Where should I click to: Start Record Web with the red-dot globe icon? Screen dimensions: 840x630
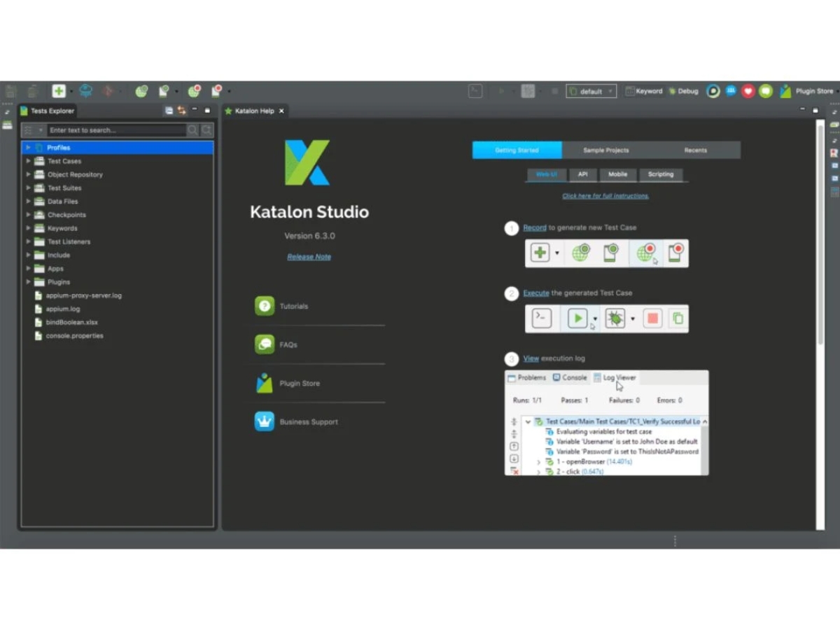(195, 91)
